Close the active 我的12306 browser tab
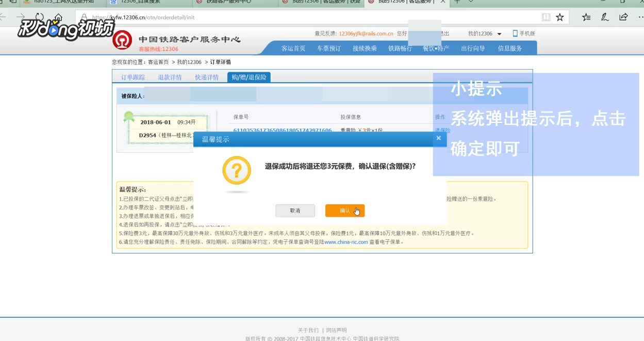Screen dimensions: 644x341 (x=442, y=2)
